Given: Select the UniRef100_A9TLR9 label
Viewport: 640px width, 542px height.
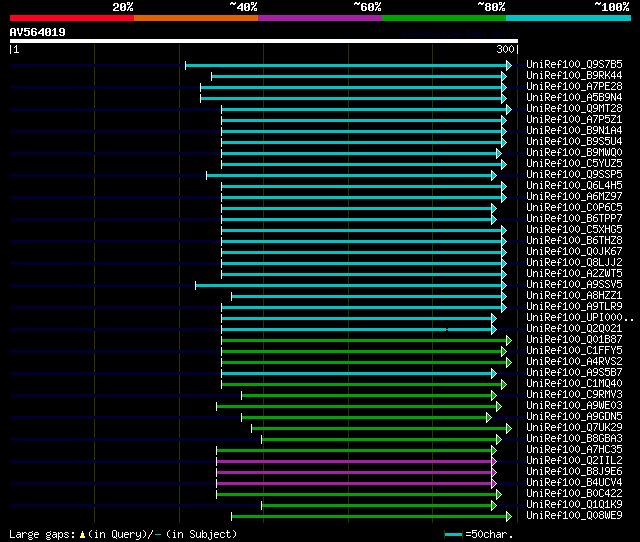Looking at the screenshot, I should pos(574,307).
